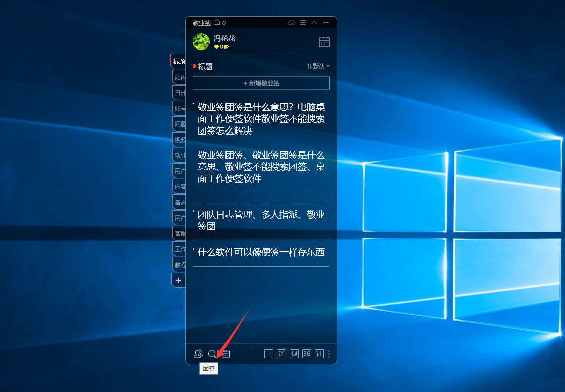Select the 团队日志管理、多人指派 note

[x=261, y=221]
